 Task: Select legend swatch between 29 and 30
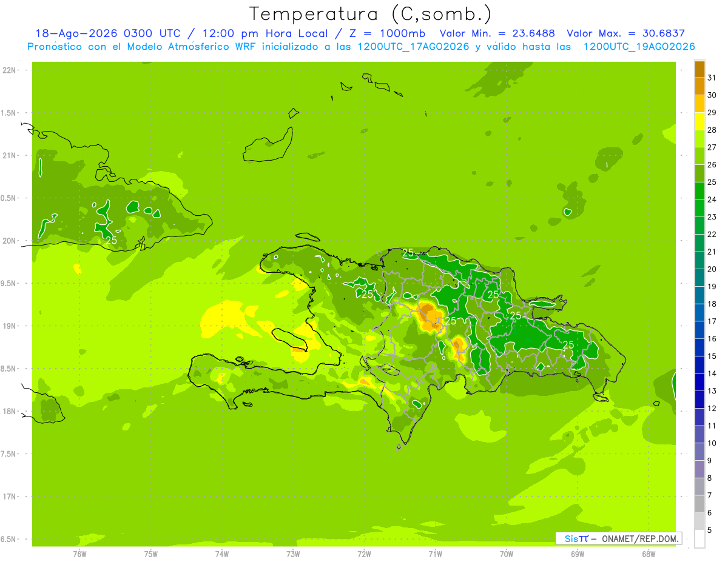point(699,104)
